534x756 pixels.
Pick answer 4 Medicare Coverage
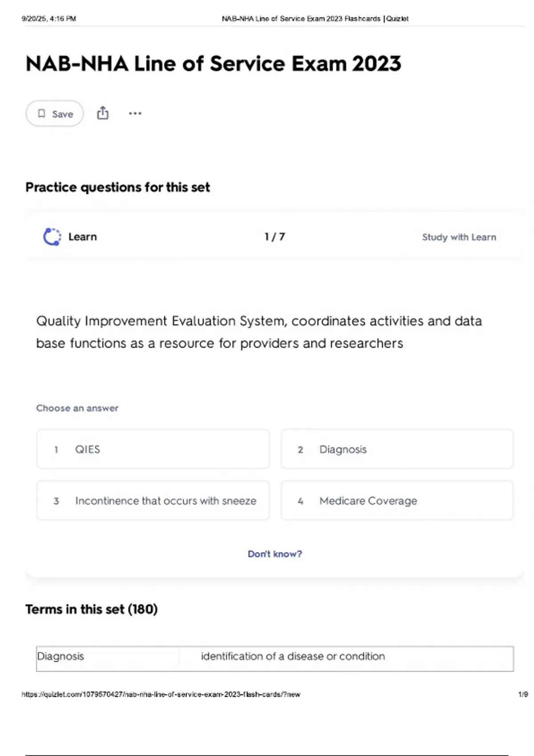[x=396, y=501]
